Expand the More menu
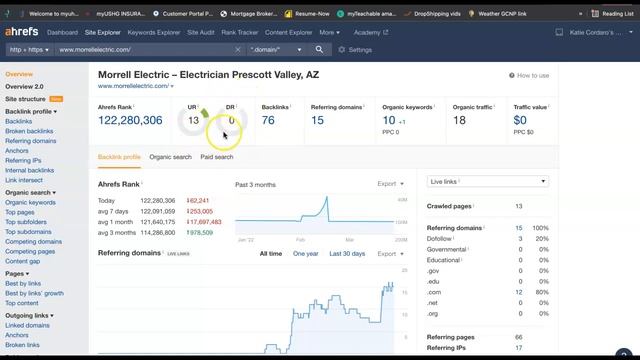 coord(329,32)
